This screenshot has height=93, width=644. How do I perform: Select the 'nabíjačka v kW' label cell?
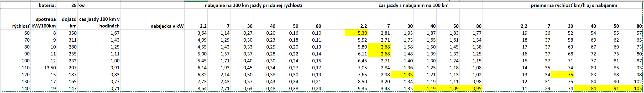[152, 19]
